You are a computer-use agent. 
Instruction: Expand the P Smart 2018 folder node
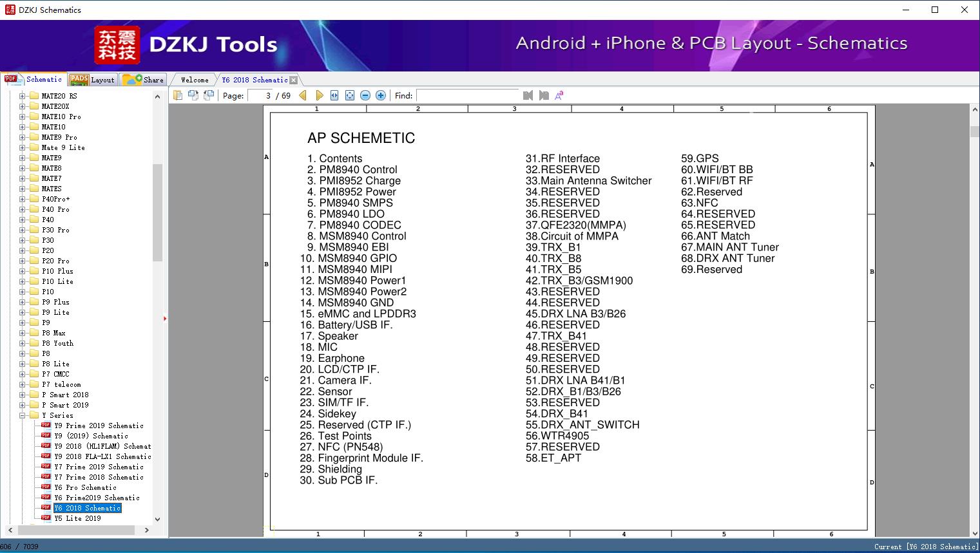coord(23,395)
